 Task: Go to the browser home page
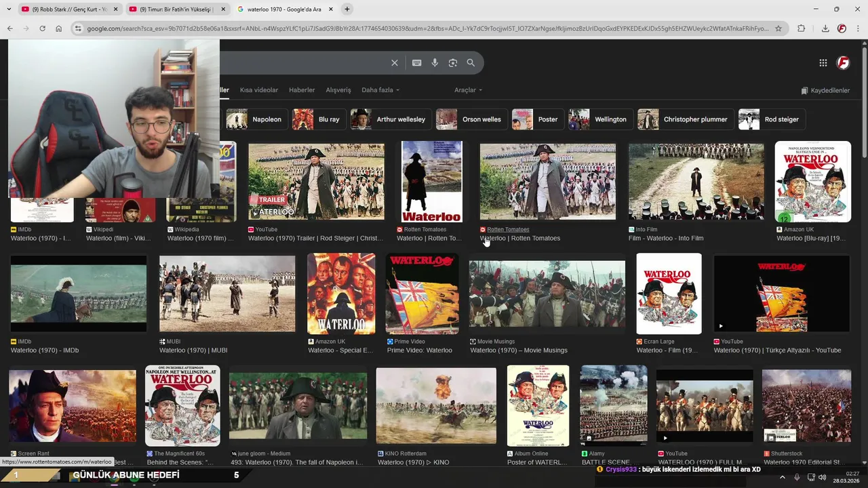pos(59,28)
